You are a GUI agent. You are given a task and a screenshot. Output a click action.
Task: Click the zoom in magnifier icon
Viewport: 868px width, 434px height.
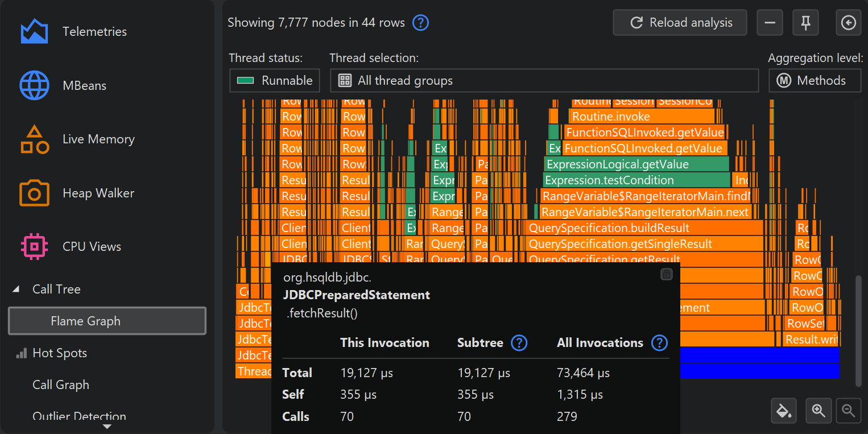coord(819,411)
